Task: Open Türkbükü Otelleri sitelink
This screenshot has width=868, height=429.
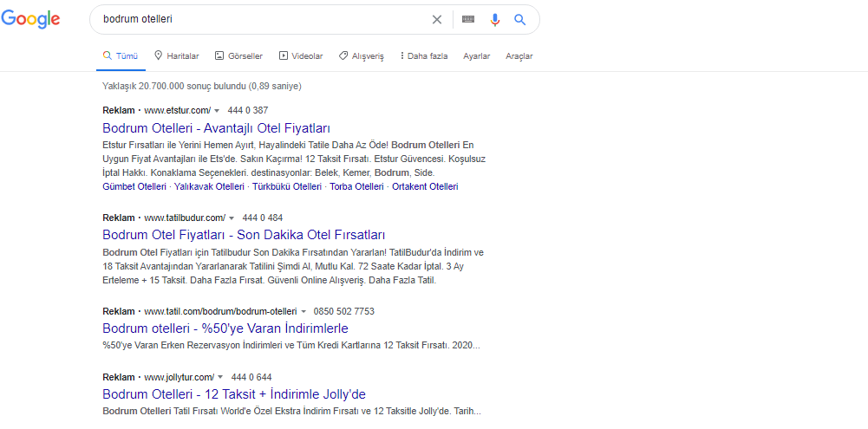Action: [287, 186]
